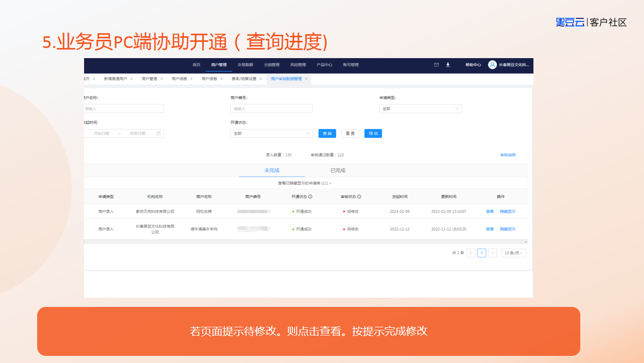Viewport: 644px width, 363px height.
Task: Switch to the 已完成 tab
Action: (x=338, y=170)
